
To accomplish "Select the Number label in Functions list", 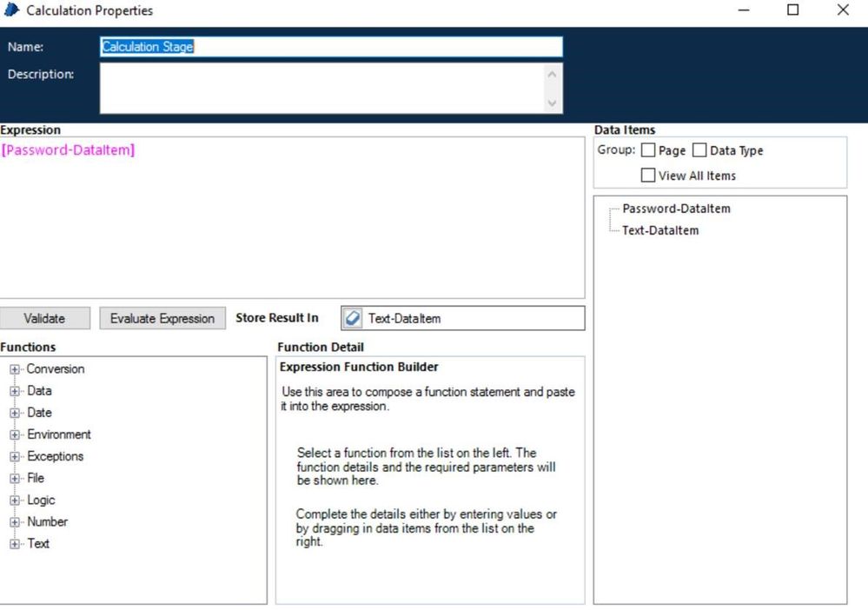I will [47, 522].
